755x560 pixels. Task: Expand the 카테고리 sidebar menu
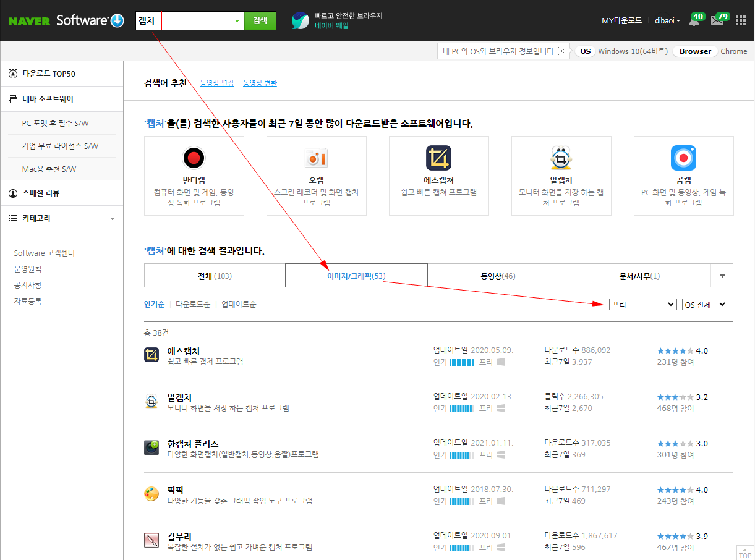pyautogui.click(x=62, y=218)
